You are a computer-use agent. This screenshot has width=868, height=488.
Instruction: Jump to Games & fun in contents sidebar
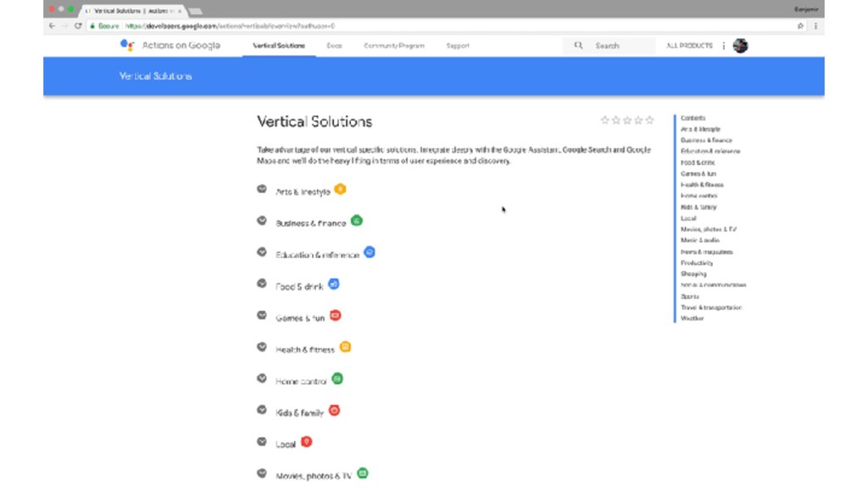point(698,174)
